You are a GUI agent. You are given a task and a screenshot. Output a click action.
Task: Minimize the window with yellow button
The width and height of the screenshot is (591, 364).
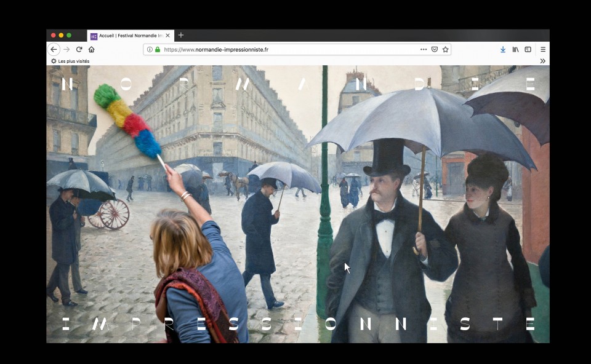[61, 36]
